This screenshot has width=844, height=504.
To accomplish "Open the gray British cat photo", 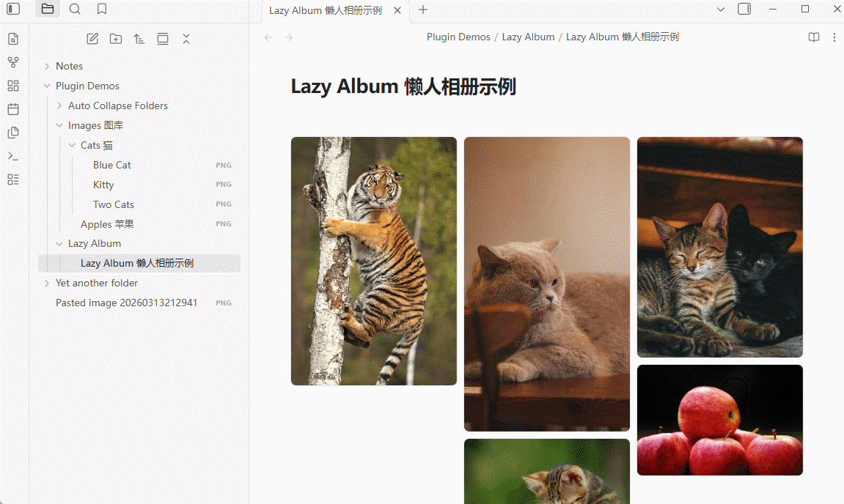I will tap(547, 284).
